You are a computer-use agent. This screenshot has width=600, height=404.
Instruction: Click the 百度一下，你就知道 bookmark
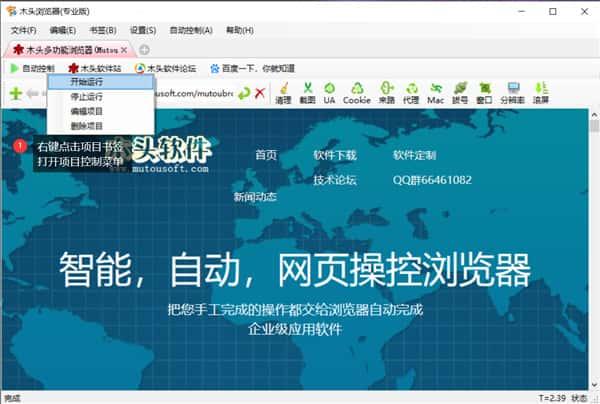pyautogui.click(x=252, y=68)
